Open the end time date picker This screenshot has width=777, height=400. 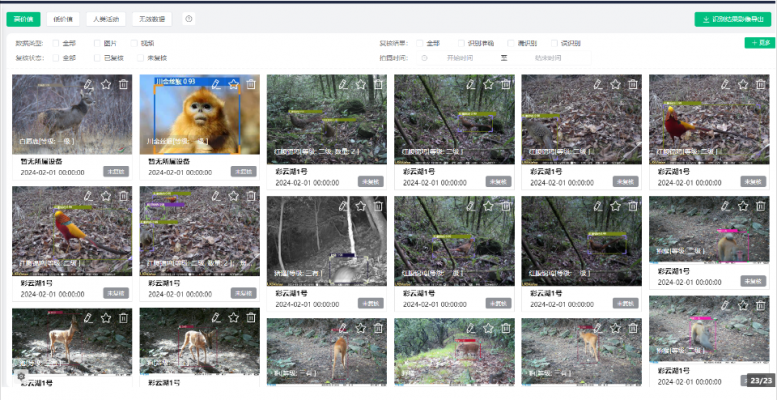548,58
